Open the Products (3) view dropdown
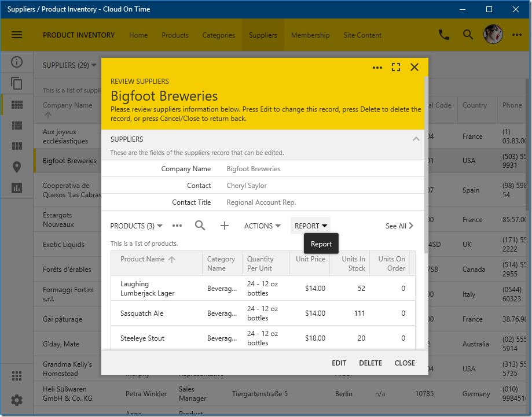This screenshot has height=417, width=532. (137, 226)
